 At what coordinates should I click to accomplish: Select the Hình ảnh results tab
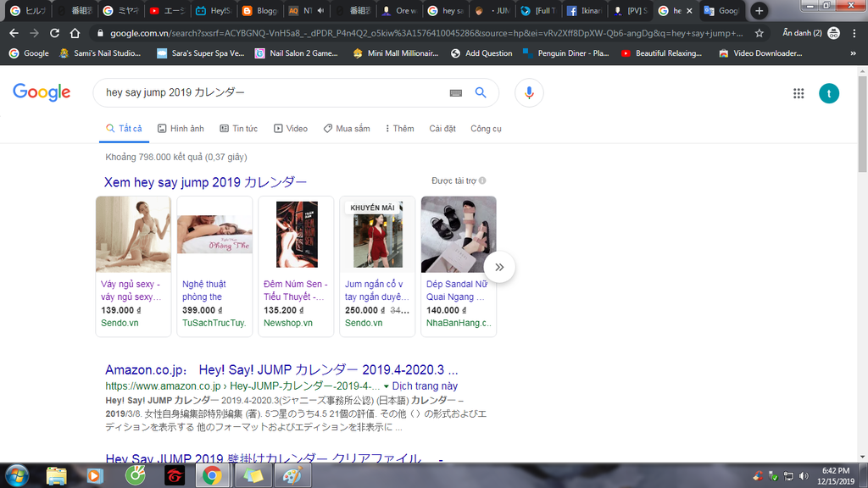[181, 129]
